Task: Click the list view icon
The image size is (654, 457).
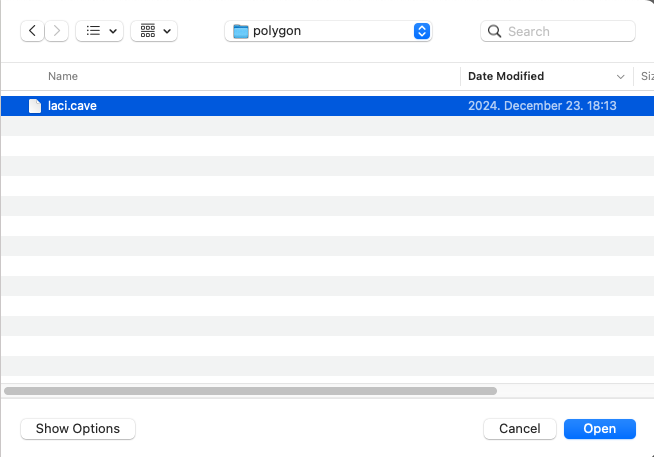Action: [93, 31]
